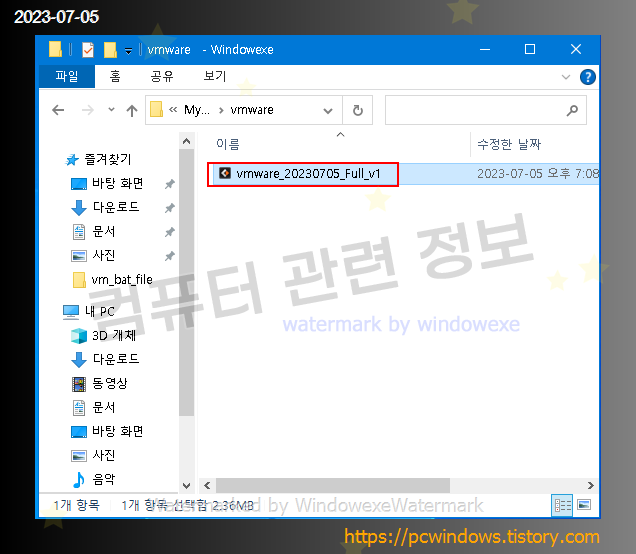The width and height of the screenshot is (636, 554).
Task: Maximize the vmware Explorer window
Action: coord(530,49)
